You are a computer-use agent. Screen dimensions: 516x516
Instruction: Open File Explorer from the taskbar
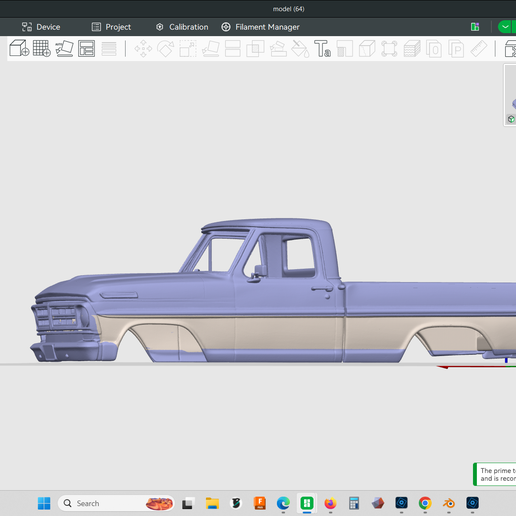click(212, 503)
